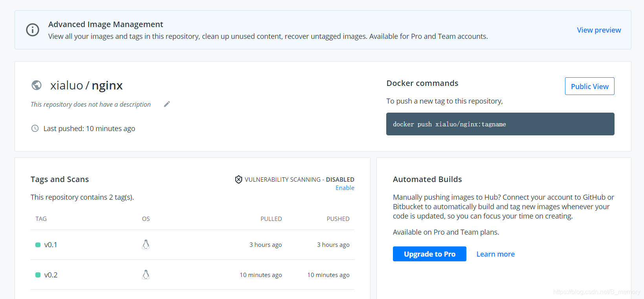Screen dimensions: 644x299
Task: Click the '3 hours ago' pulled value for v0.1
Action: click(x=266, y=245)
